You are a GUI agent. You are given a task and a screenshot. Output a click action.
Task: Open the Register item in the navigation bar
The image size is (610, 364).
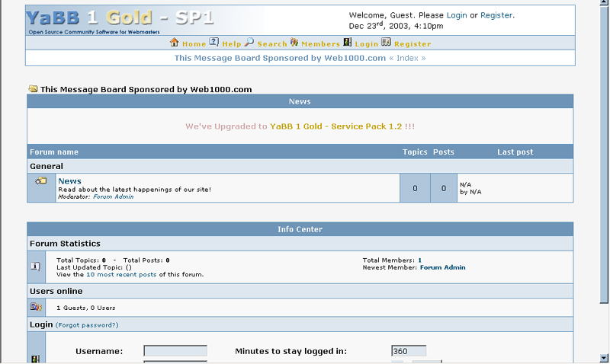click(413, 44)
